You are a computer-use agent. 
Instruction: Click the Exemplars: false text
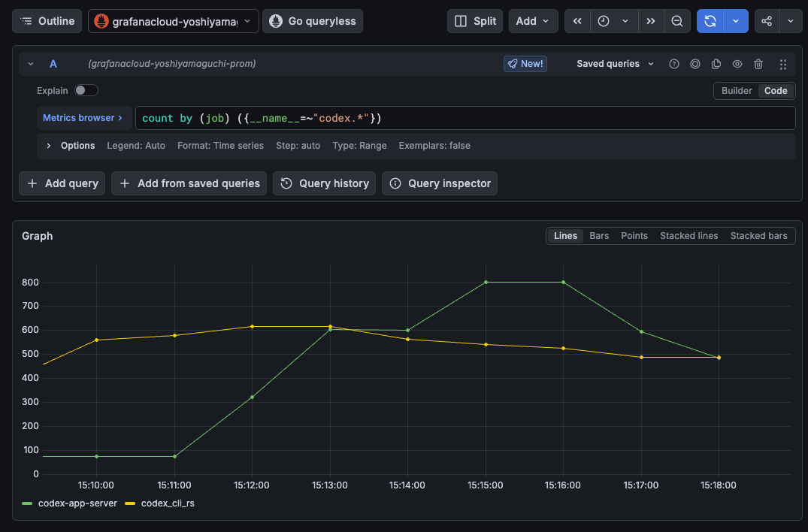pyautogui.click(x=434, y=146)
